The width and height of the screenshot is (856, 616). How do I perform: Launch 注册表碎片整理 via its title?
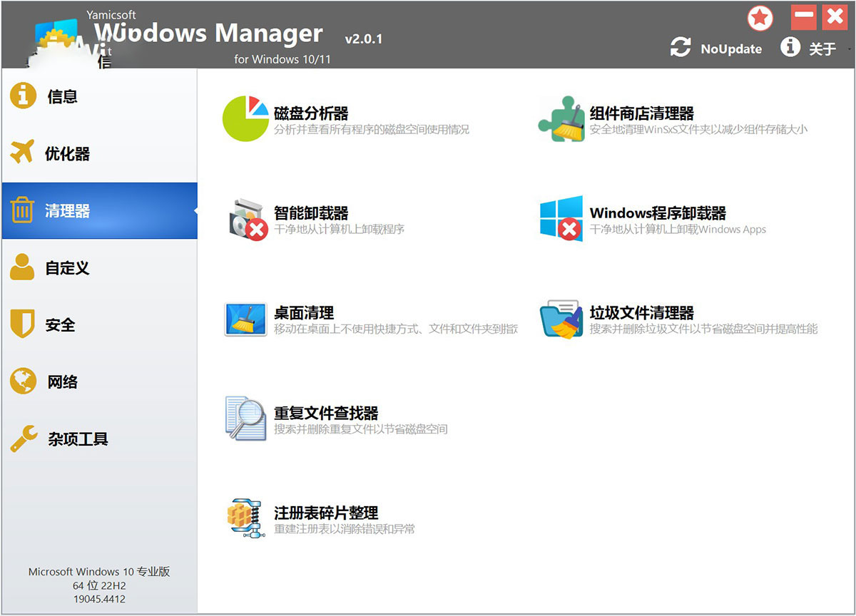326,513
